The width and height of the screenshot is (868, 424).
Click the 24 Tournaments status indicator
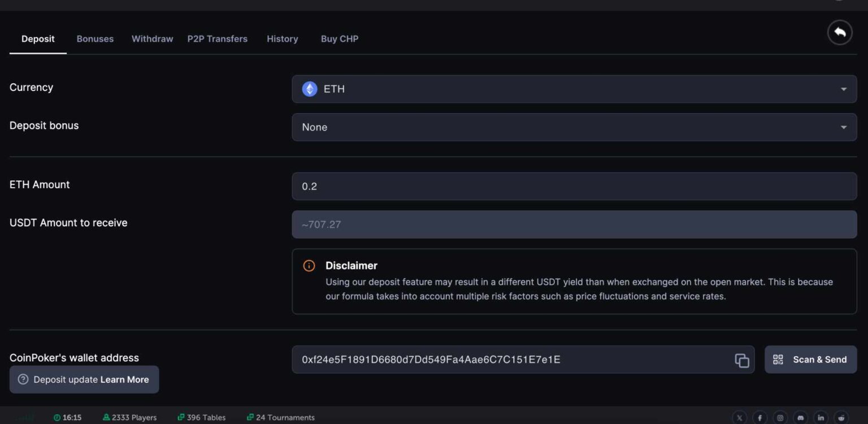tap(281, 418)
